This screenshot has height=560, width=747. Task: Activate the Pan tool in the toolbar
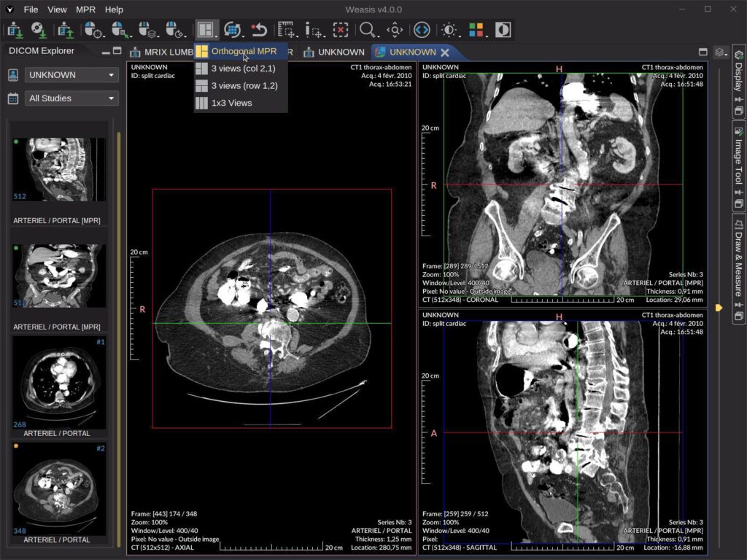coord(394,30)
